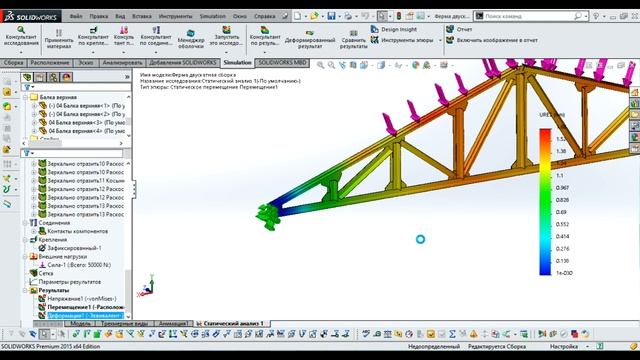Select Перемещение1 result plot
Image resolution: width=640 pixels, height=360 pixels.
(81, 307)
